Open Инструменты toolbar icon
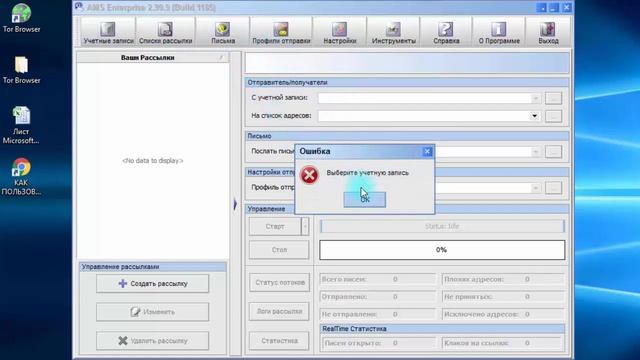 393,32
